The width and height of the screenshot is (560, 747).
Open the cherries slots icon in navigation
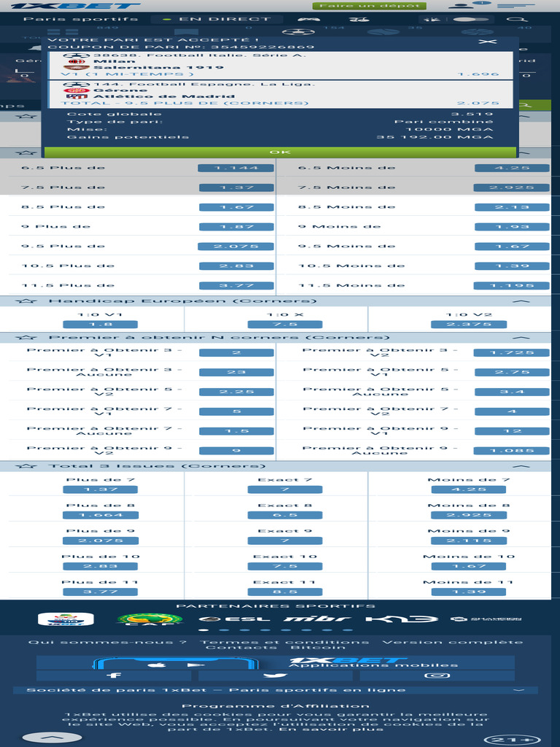pos(359,20)
